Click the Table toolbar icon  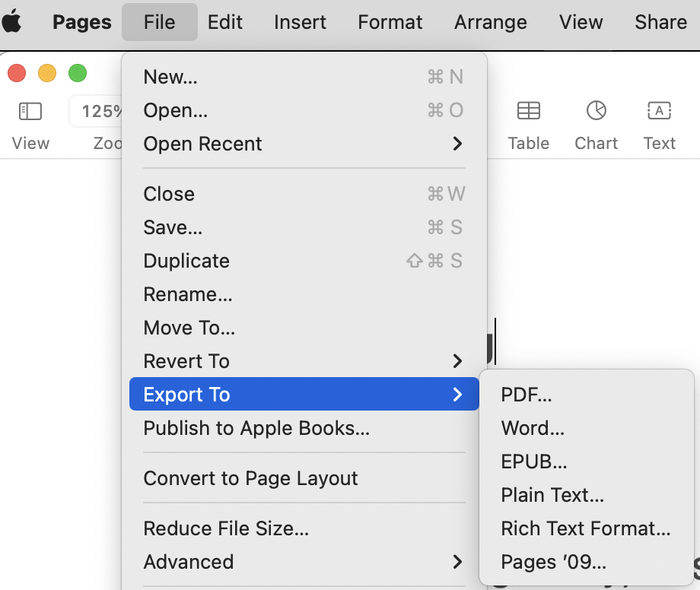click(528, 112)
